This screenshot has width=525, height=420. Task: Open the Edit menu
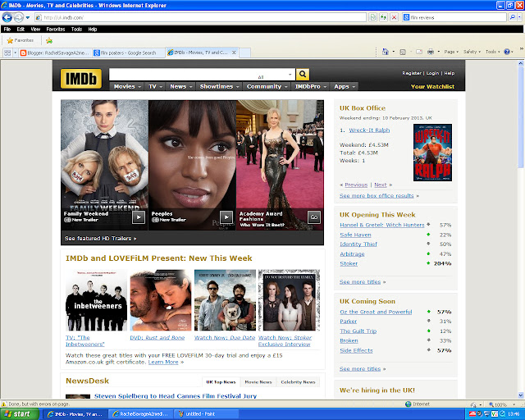point(21,30)
